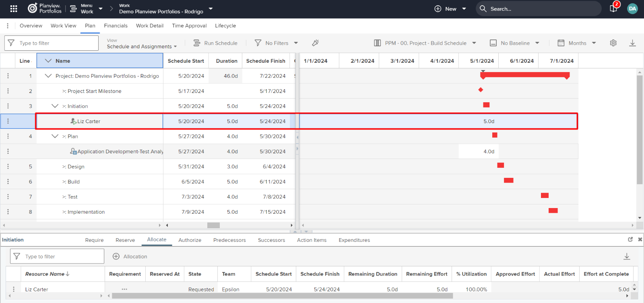Open the No Filters dropdown
Image resolution: width=644 pixels, height=303 pixels.
click(277, 43)
